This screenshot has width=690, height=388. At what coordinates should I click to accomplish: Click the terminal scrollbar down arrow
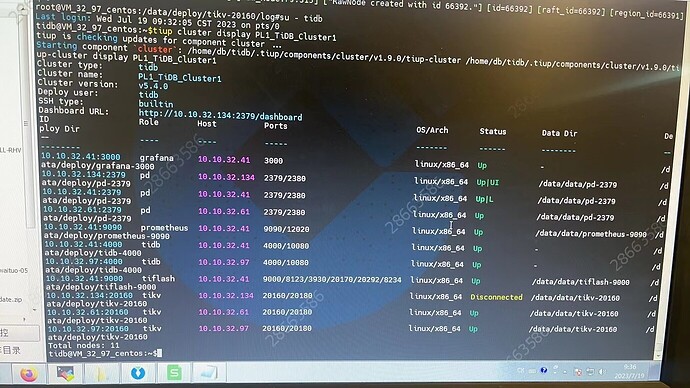pyautogui.click(x=658, y=355)
